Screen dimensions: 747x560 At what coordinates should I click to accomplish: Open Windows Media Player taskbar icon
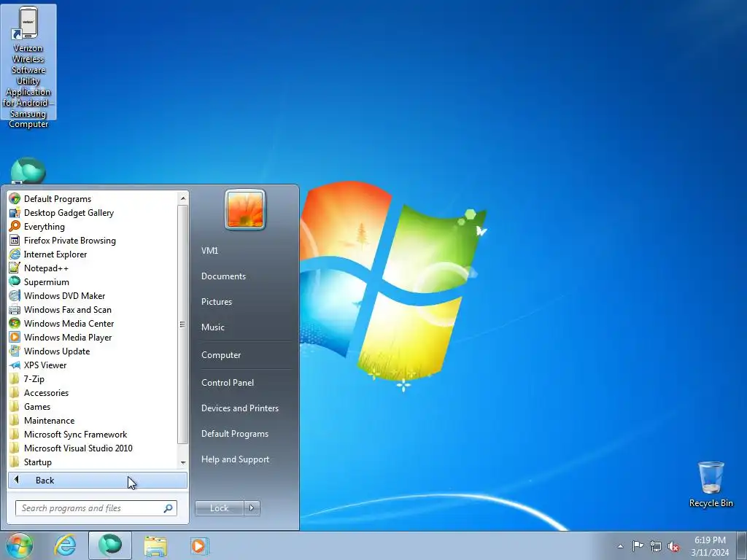click(199, 545)
